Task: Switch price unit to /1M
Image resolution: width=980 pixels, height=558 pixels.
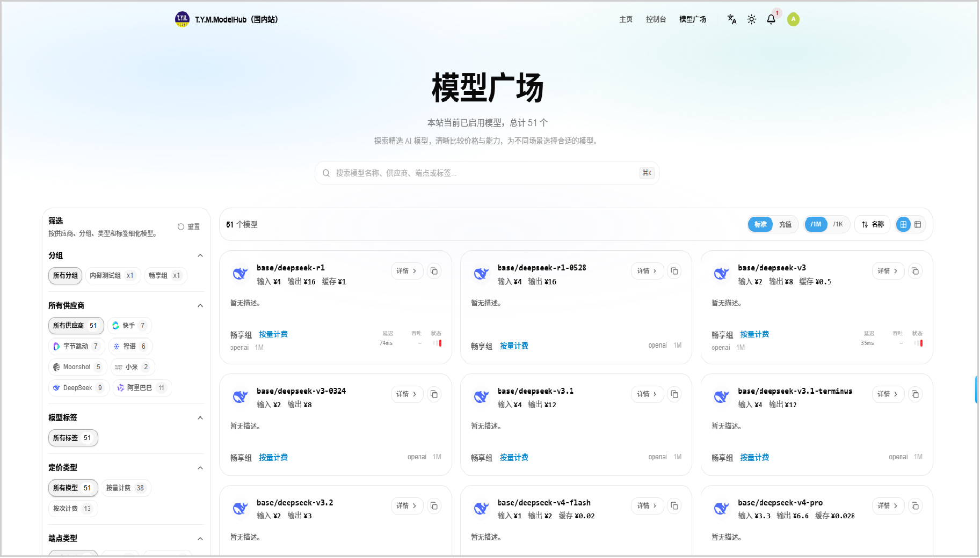Action: pyautogui.click(x=816, y=225)
